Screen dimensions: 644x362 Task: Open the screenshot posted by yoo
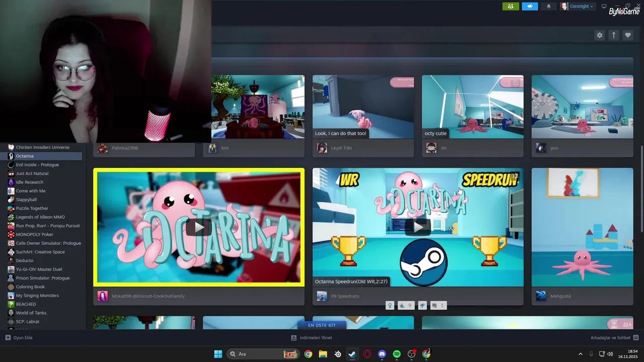pyautogui.click(x=582, y=107)
